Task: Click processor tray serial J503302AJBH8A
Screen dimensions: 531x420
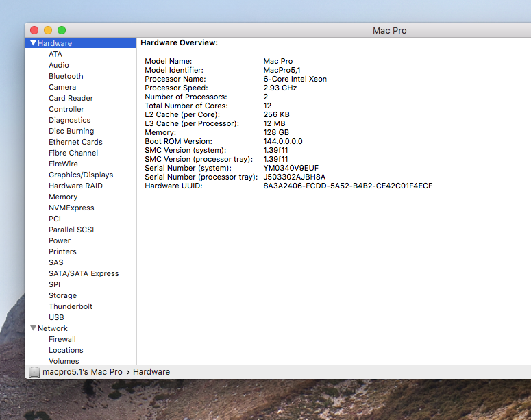Action: coord(295,177)
